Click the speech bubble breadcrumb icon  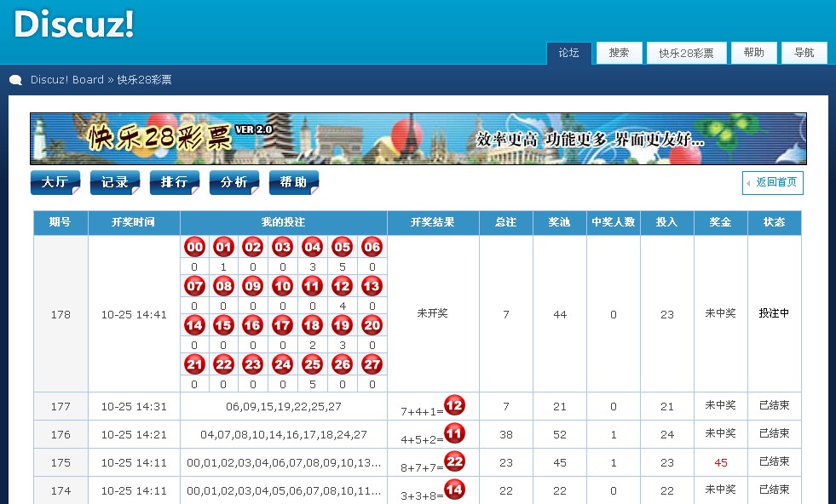coord(16,80)
